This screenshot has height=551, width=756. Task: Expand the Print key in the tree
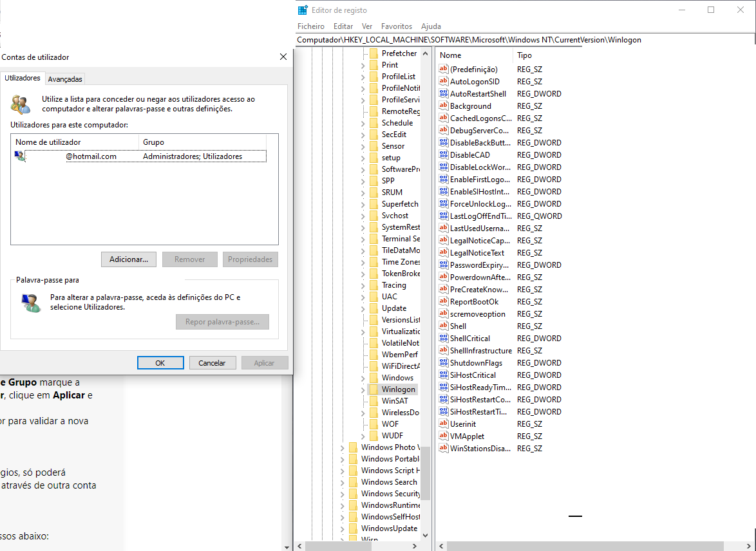pos(363,65)
